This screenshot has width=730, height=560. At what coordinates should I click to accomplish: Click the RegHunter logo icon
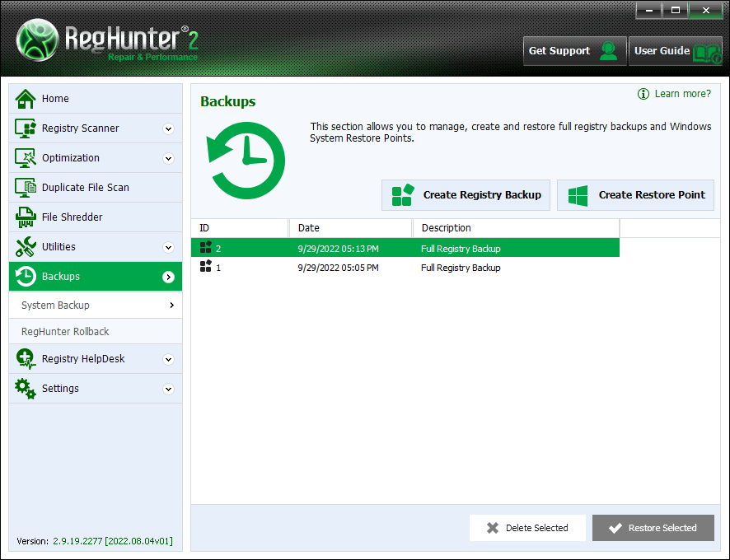[38, 39]
